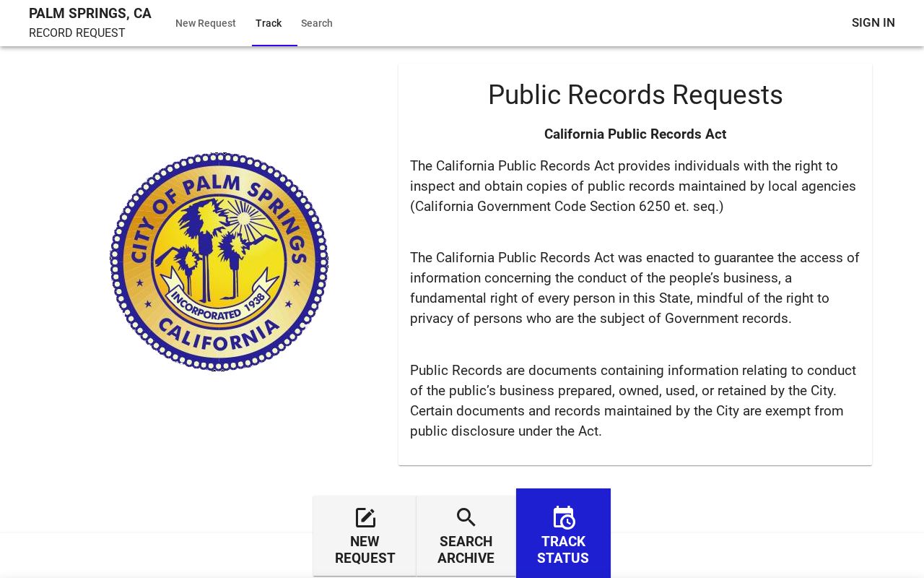Click the Public Records Requests heading
The width and height of the screenshot is (924, 578).
coord(635,95)
